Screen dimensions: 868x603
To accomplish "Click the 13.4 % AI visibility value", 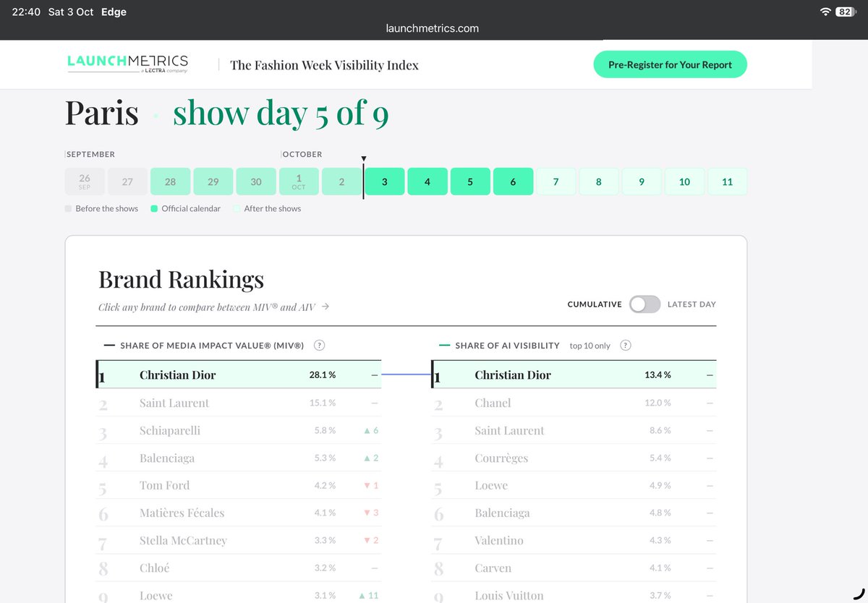I will (658, 375).
